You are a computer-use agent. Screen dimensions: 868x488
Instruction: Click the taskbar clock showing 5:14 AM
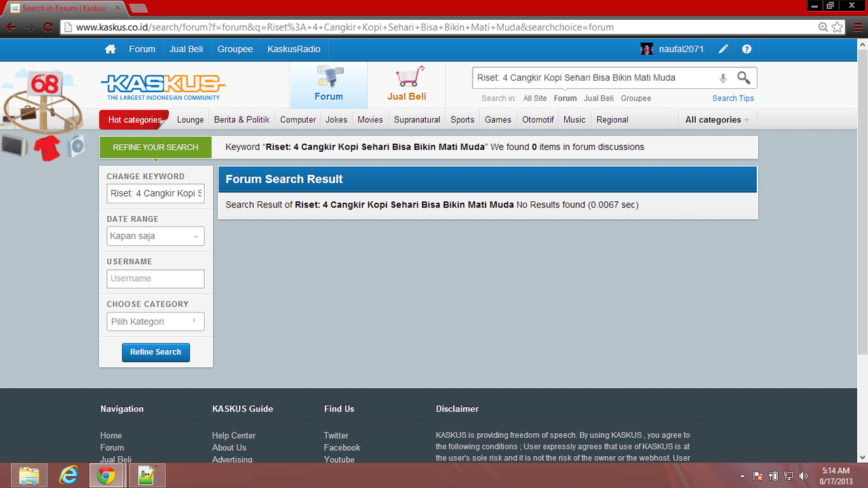coord(835,476)
